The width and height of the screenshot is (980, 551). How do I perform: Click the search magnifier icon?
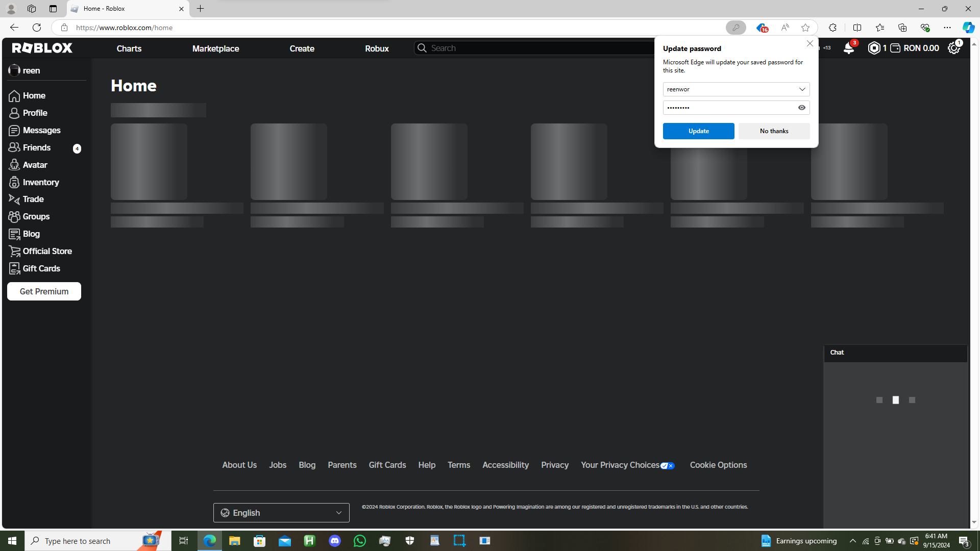pos(422,48)
